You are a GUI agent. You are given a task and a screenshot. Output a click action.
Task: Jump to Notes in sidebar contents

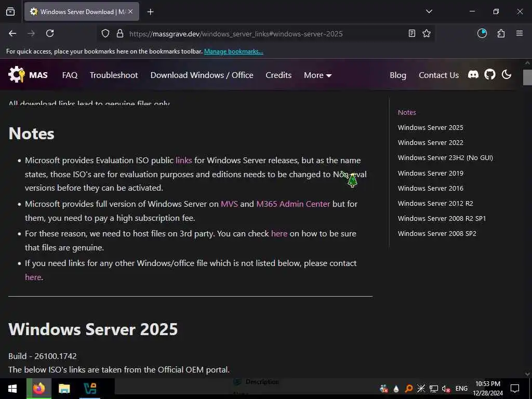407,112
